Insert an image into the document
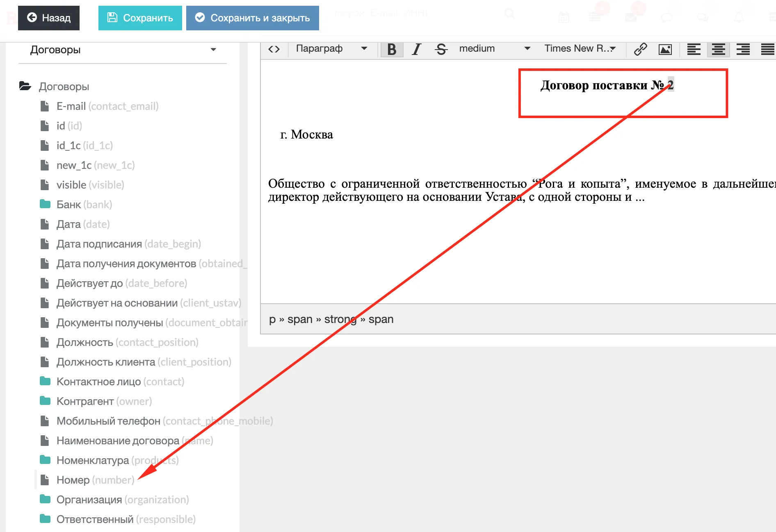The image size is (776, 532). click(x=665, y=49)
